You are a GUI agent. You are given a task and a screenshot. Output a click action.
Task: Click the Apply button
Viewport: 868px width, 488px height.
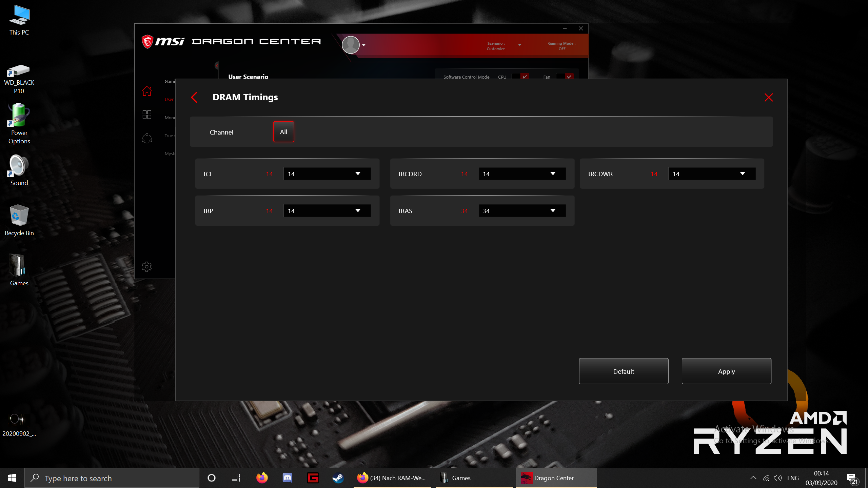726,371
